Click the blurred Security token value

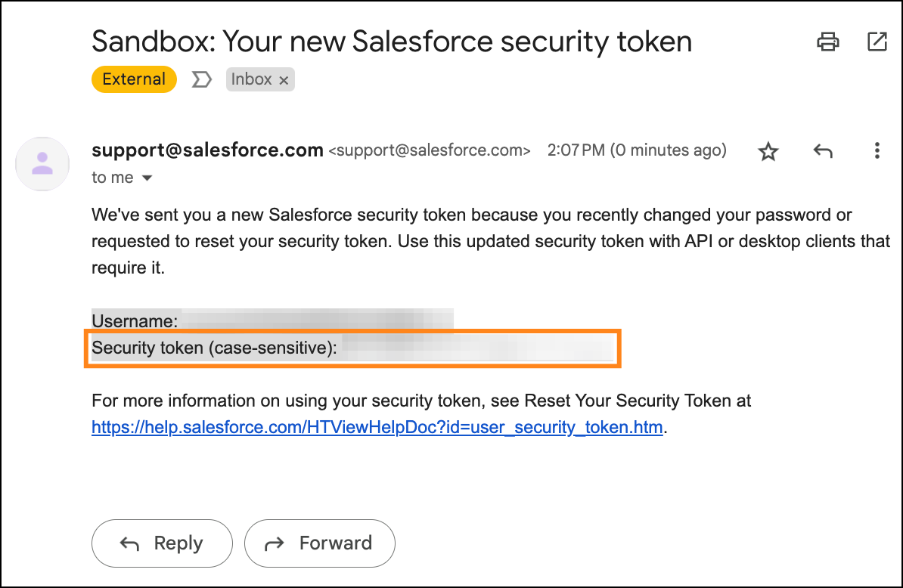[476, 349]
